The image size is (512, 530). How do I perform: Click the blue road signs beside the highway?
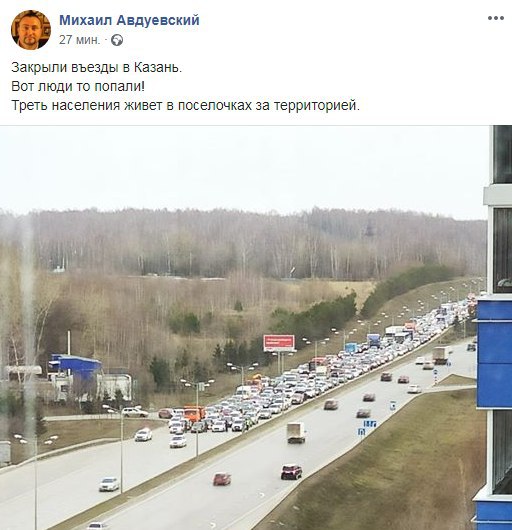coord(367,427)
